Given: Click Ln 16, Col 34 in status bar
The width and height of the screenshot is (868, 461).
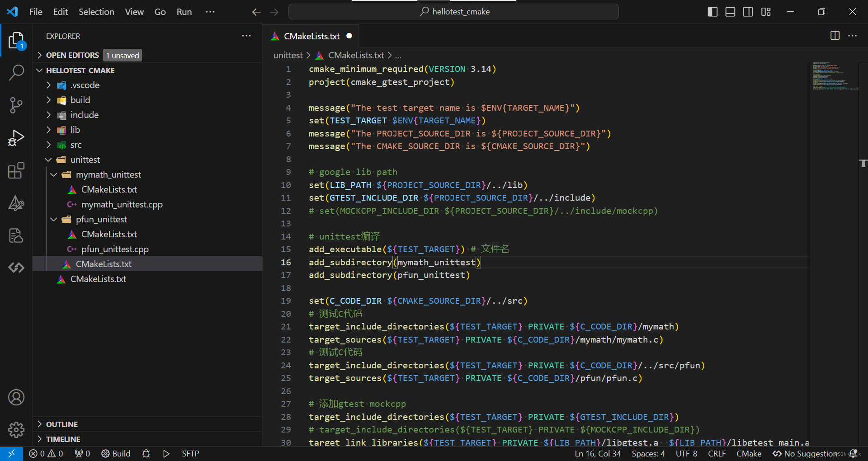Looking at the screenshot, I should coord(598,453).
